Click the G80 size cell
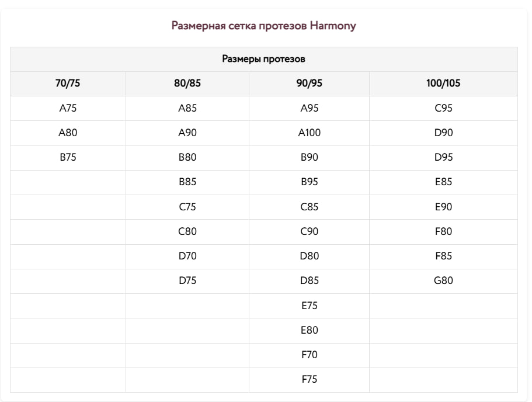This screenshot has width=532, height=402. (443, 281)
